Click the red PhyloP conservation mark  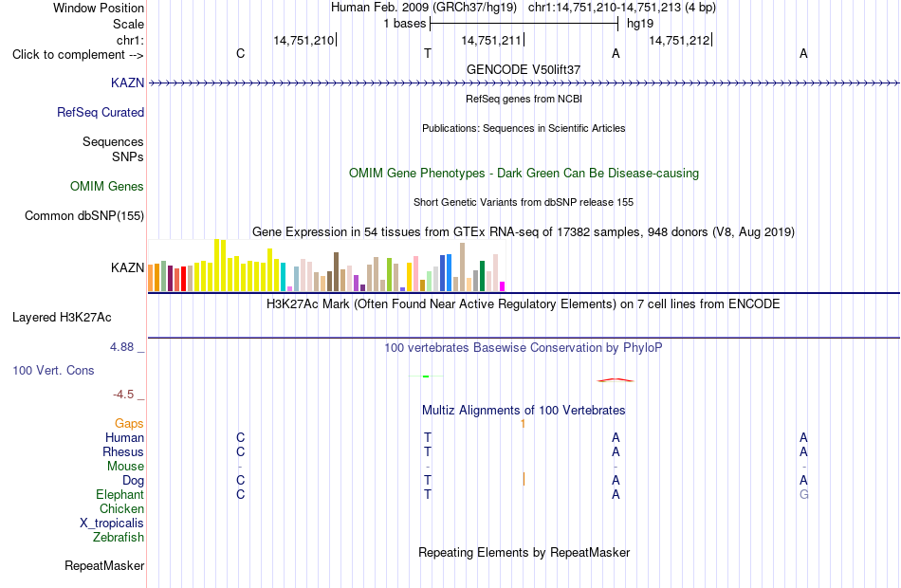(x=616, y=380)
